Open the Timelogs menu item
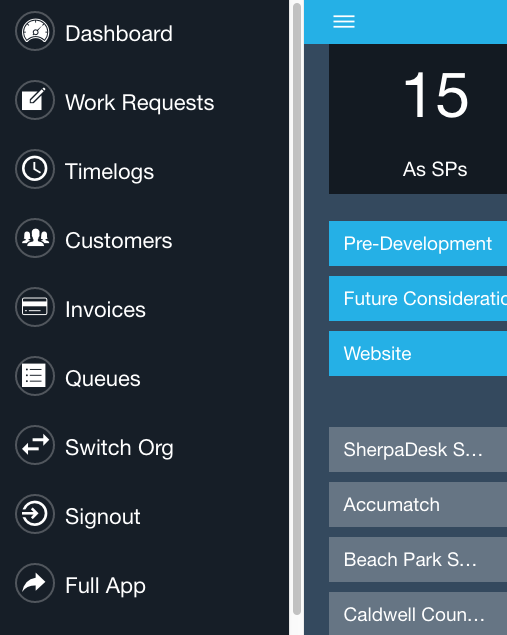The image size is (507, 635). (109, 171)
